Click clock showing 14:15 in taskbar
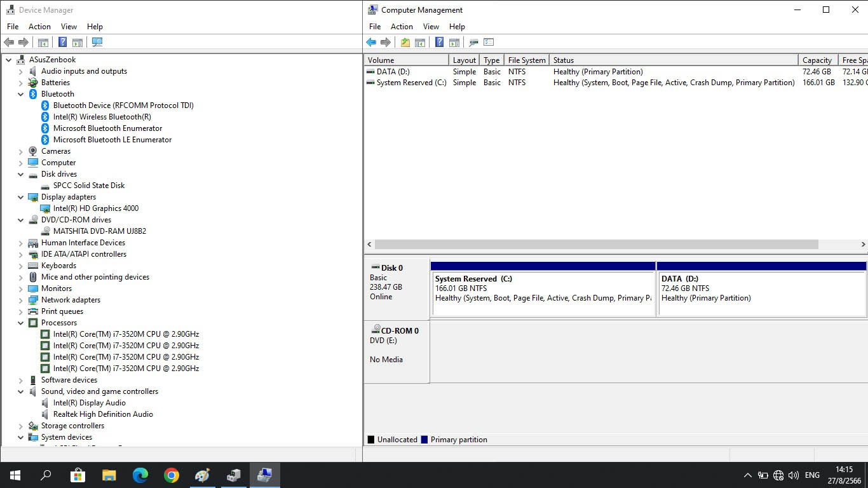 click(x=844, y=470)
